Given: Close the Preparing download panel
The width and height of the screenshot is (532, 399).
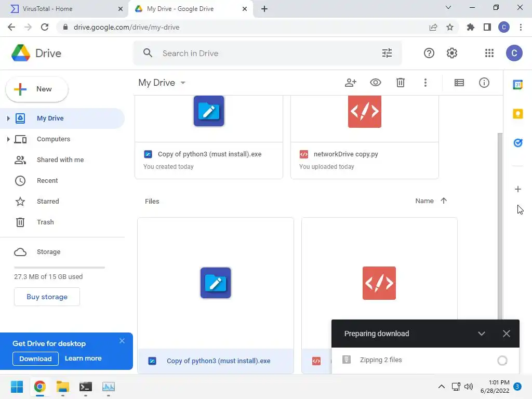Looking at the screenshot, I should (506, 334).
